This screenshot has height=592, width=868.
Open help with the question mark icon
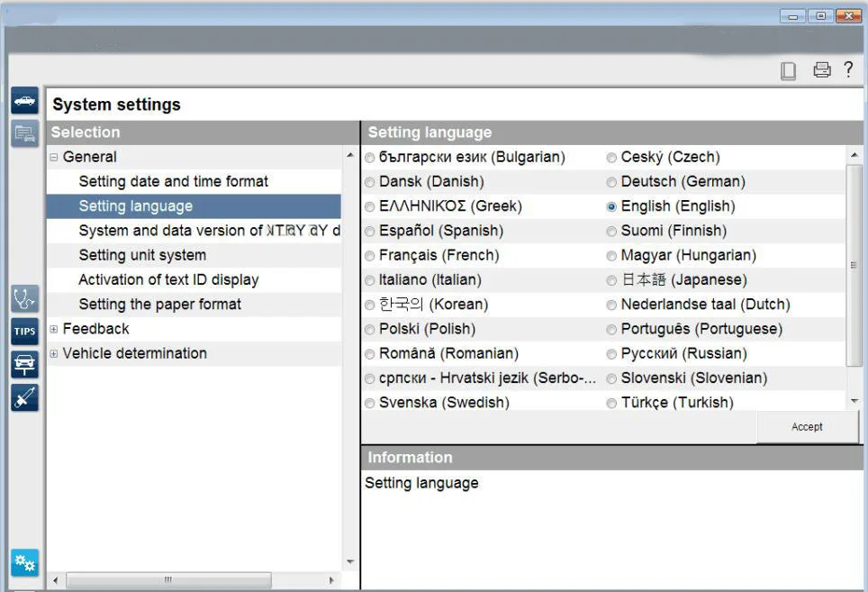pos(848,69)
